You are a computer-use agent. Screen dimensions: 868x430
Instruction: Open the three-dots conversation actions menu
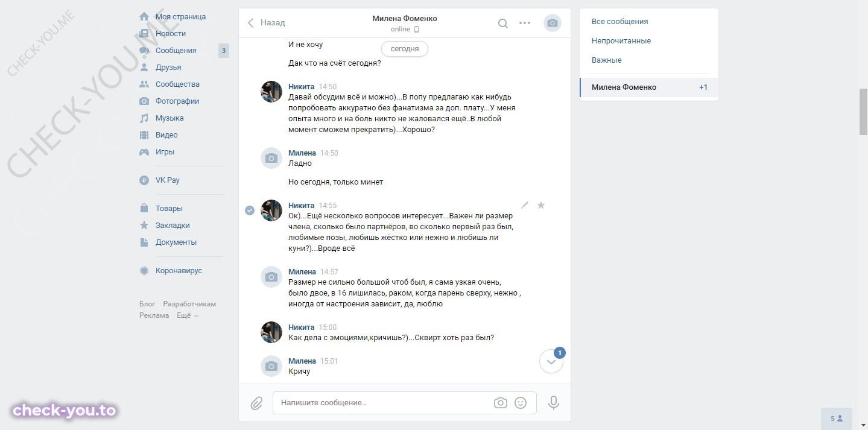[x=525, y=23]
